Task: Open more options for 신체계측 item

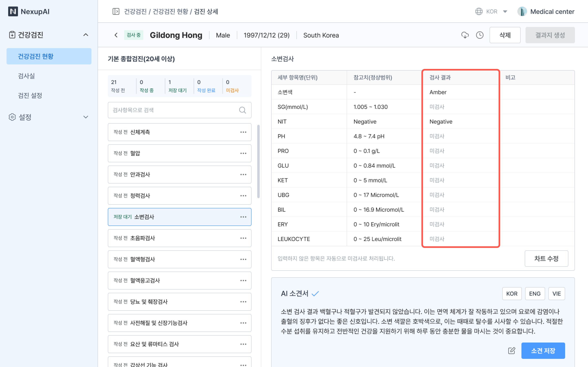Action: [243, 132]
